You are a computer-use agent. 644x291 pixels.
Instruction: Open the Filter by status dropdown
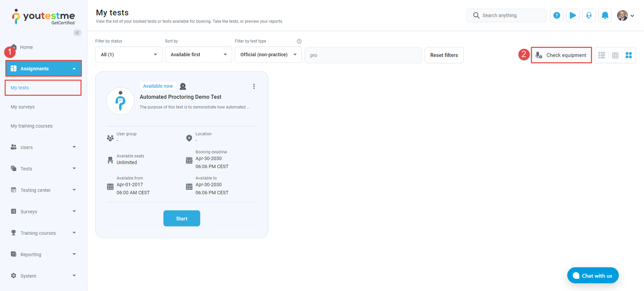click(x=128, y=55)
